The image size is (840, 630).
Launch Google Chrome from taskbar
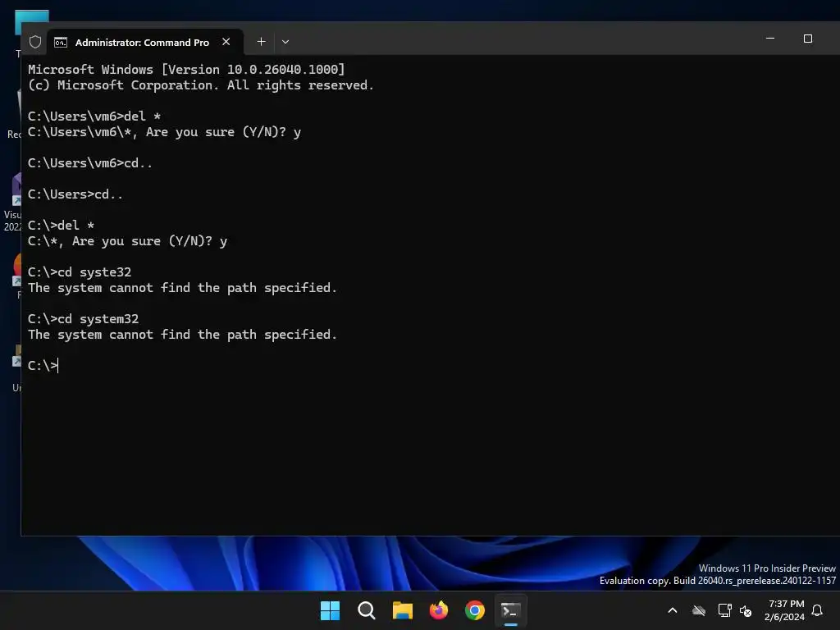tap(475, 610)
